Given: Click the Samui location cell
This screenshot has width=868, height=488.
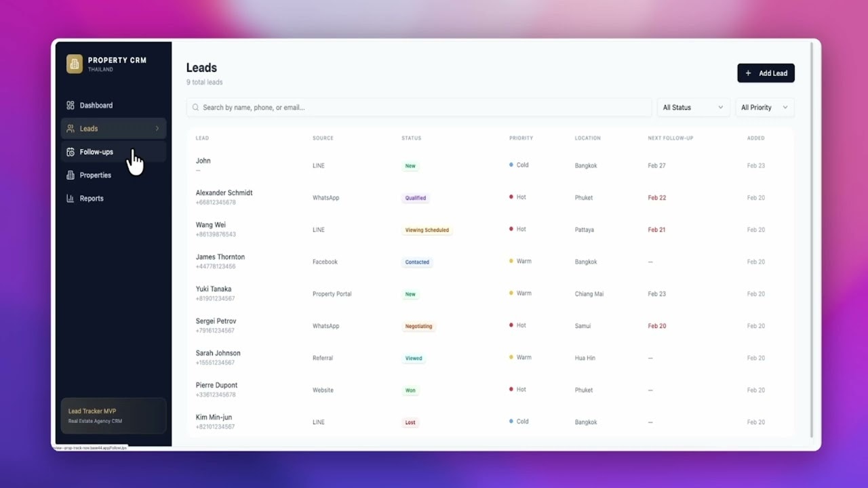Looking at the screenshot, I should pyautogui.click(x=583, y=326).
